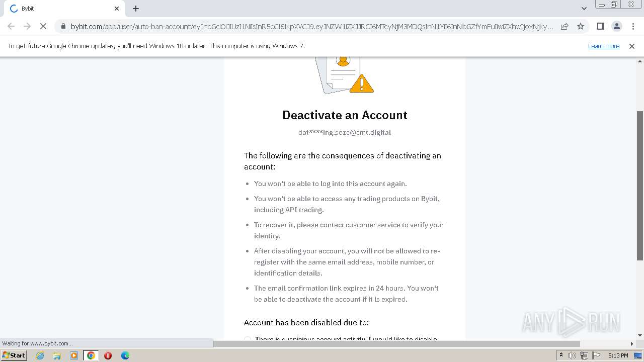644x362 pixels.
Task: Click the show desktop button
Action: coord(638,355)
